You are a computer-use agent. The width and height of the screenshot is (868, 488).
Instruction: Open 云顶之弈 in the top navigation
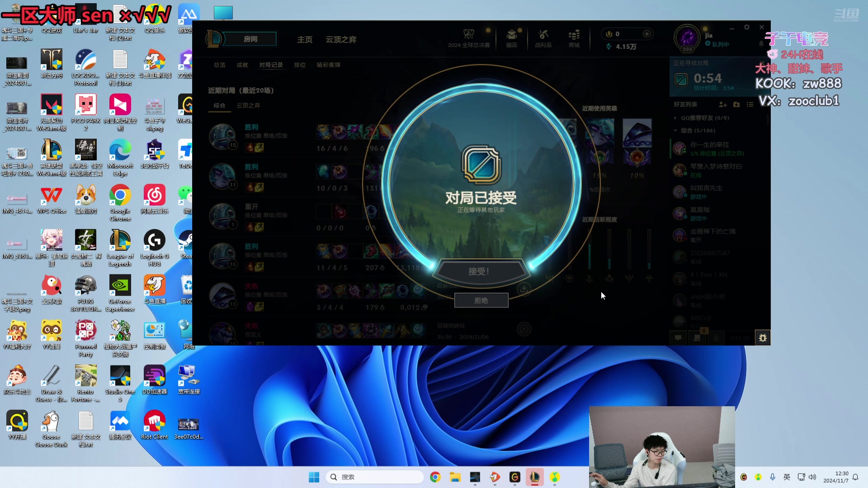click(341, 40)
